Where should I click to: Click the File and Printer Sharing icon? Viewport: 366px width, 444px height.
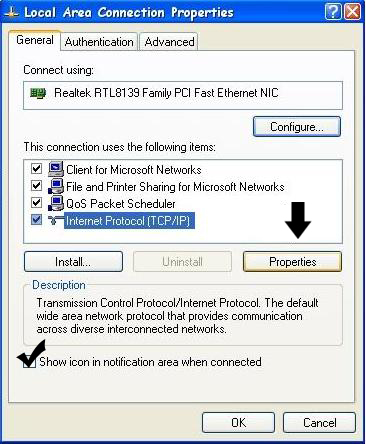56,186
